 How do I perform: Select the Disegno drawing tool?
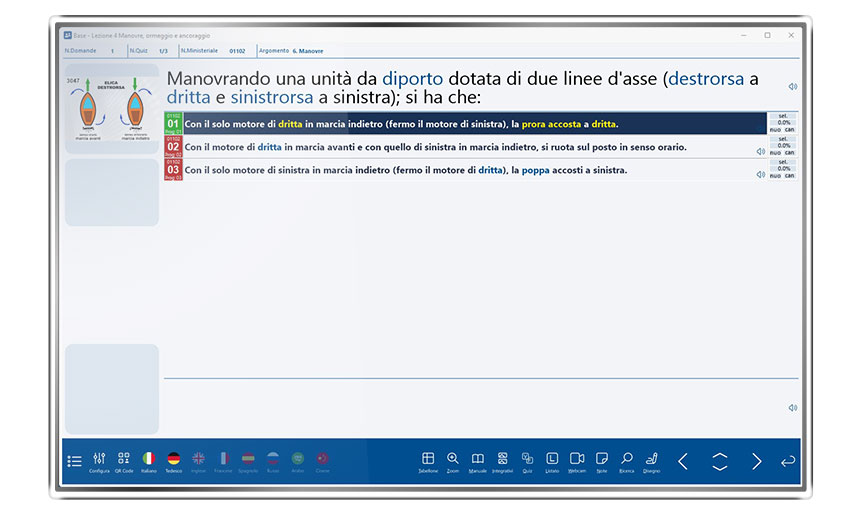652,459
